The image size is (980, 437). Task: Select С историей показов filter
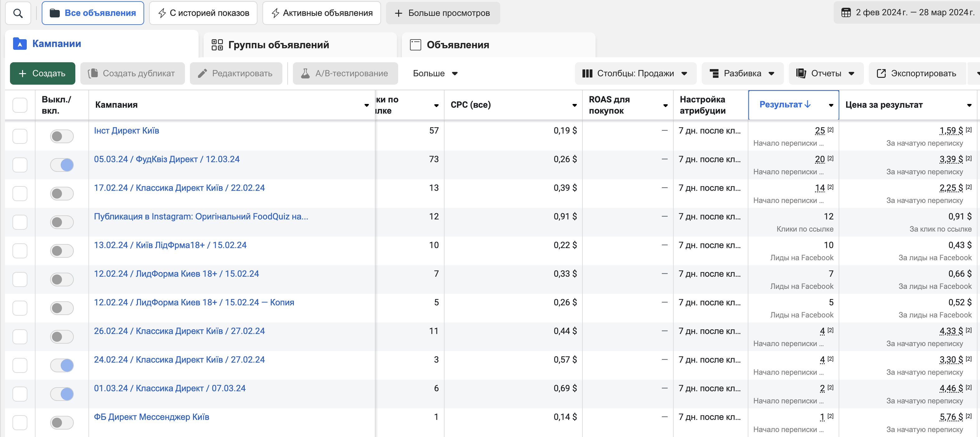[203, 13]
